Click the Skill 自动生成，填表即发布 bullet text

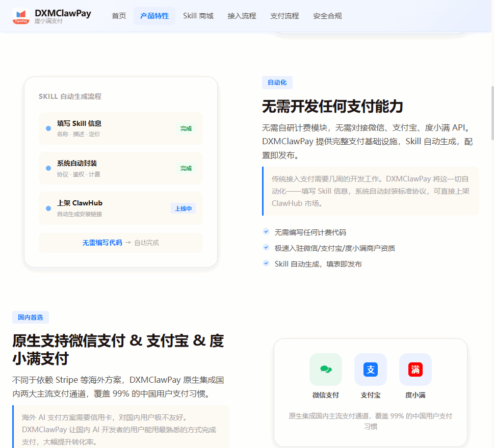pos(318,264)
